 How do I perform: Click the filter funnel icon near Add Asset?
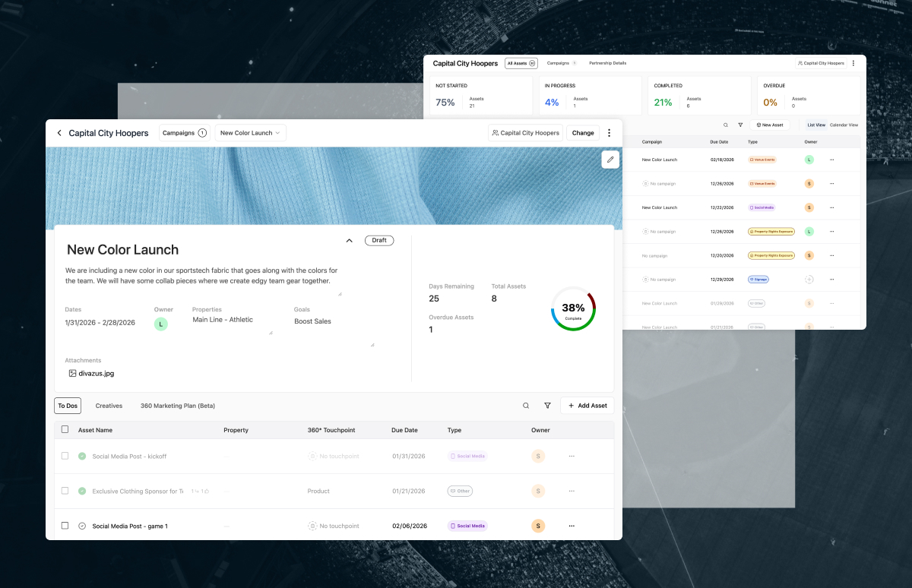(547, 406)
